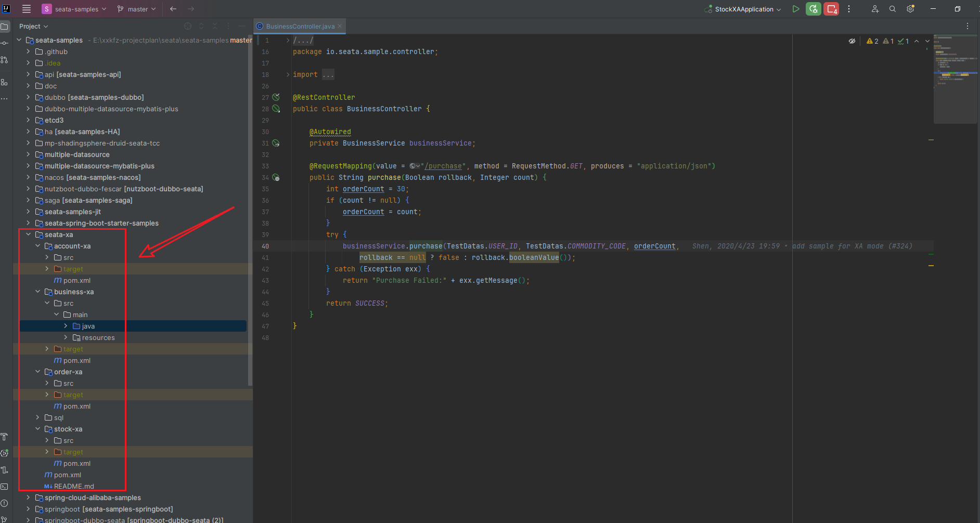Select the nacos [seata-samples-nacos] module
Screen dimensions: 980x523
(x=93, y=177)
